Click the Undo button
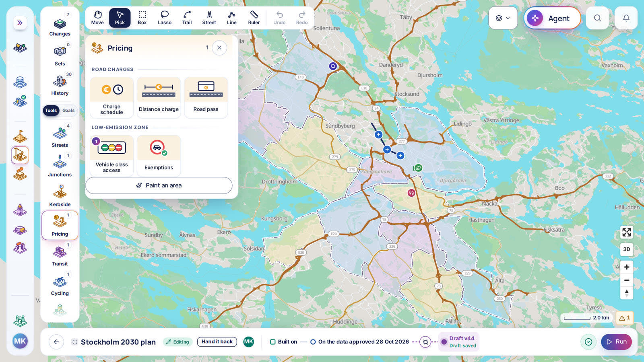This screenshot has height=362, width=644. (x=279, y=18)
